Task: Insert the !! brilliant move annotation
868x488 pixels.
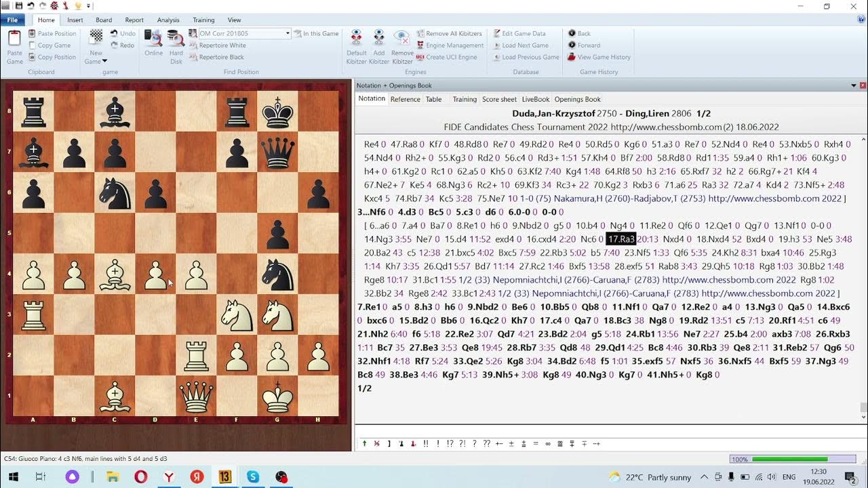Action: point(426,443)
